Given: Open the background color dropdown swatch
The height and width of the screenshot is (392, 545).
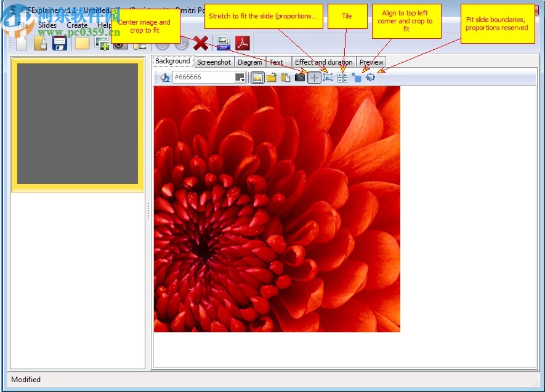Looking at the screenshot, I should pos(240,78).
